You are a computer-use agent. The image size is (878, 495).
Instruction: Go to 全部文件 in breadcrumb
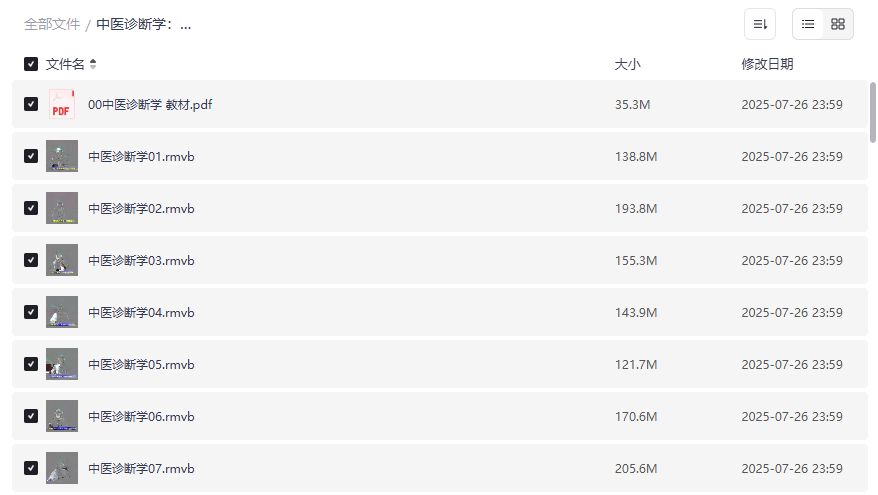(x=52, y=24)
